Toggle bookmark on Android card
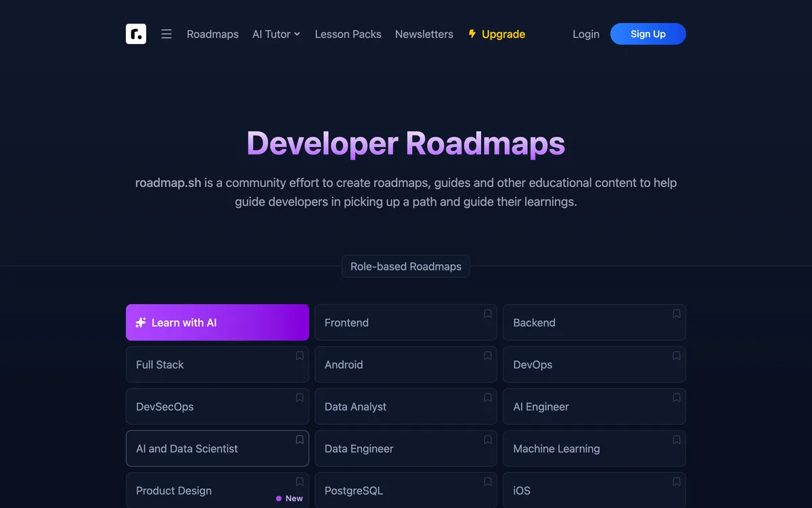This screenshot has height=508, width=812. tap(488, 356)
